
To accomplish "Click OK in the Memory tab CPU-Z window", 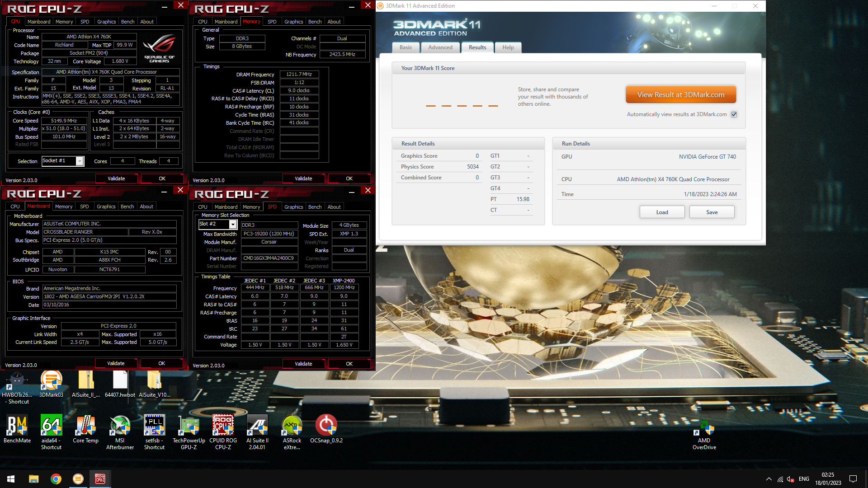I will (x=349, y=178).
